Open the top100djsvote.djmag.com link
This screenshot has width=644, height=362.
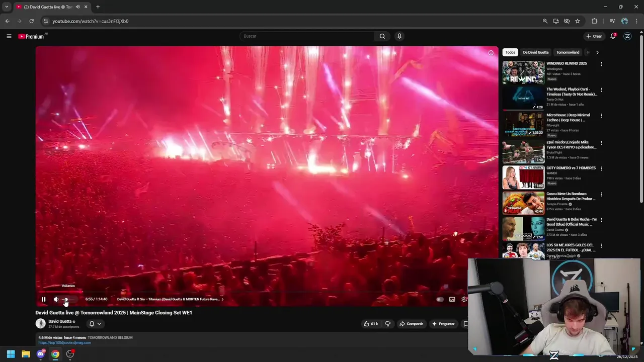click(x=64, y=342)
